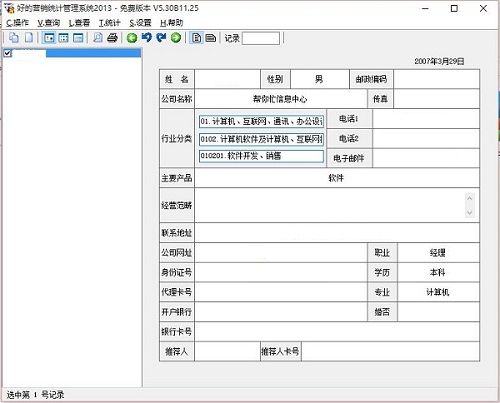
Task: Open the 010201. 软件开发、销售 dropdown
Action: point(261,156)
